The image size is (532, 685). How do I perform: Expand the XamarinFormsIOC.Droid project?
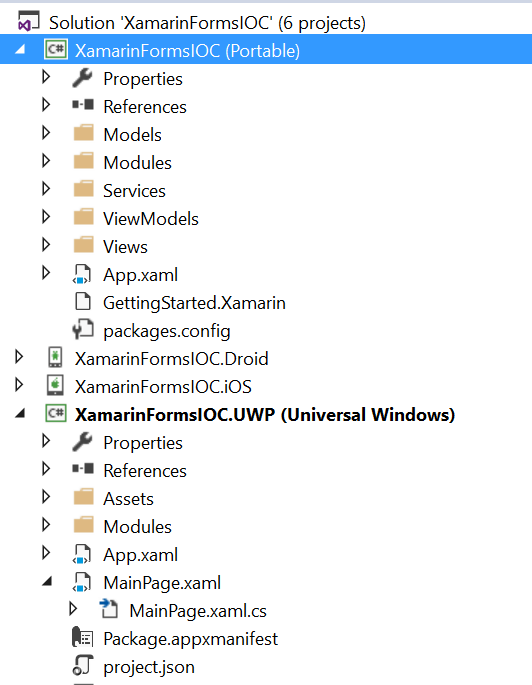point(19,357)
